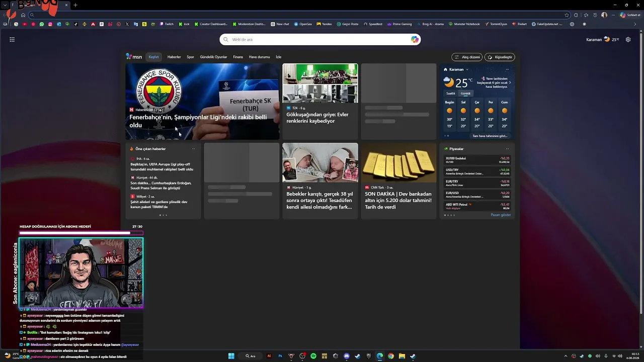The width and height of the screenshot is (644, 362).
Task: Open the Pixilart bookmark
Action: click(520, 24)
